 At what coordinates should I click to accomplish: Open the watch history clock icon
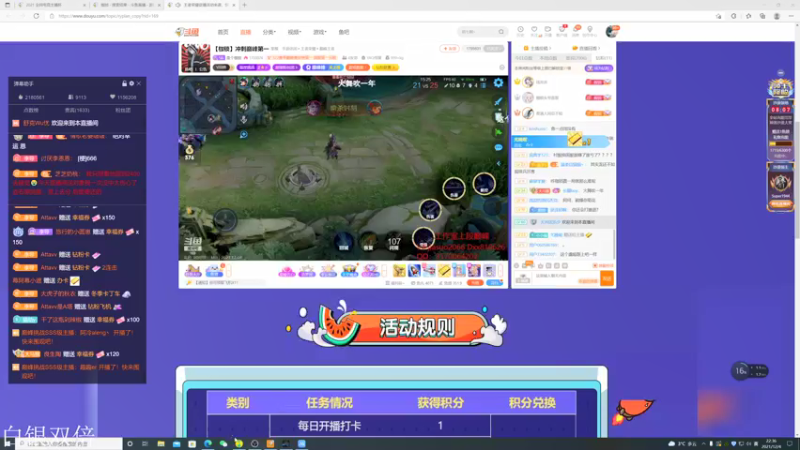(x=520, y=30)
